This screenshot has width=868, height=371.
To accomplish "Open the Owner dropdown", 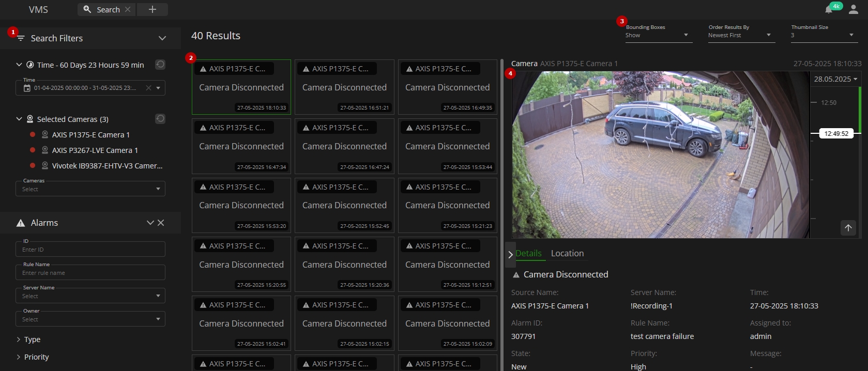I will click(90, 319).
